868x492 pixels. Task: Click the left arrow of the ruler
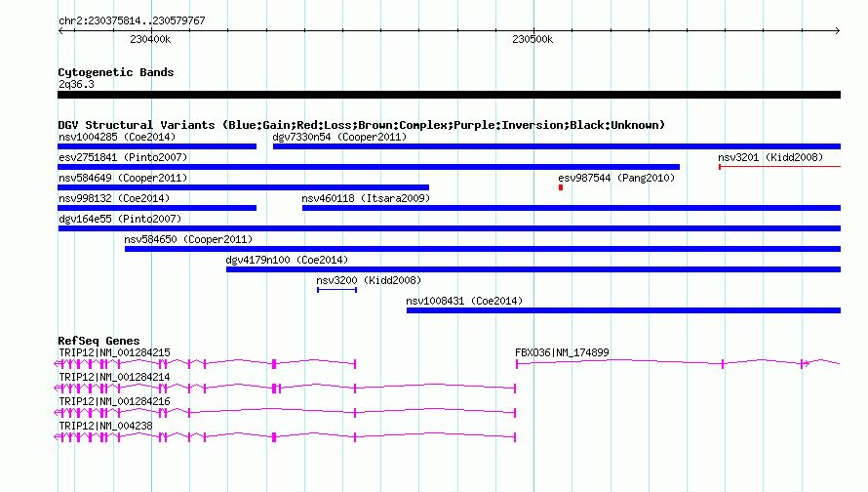[60, 30]
